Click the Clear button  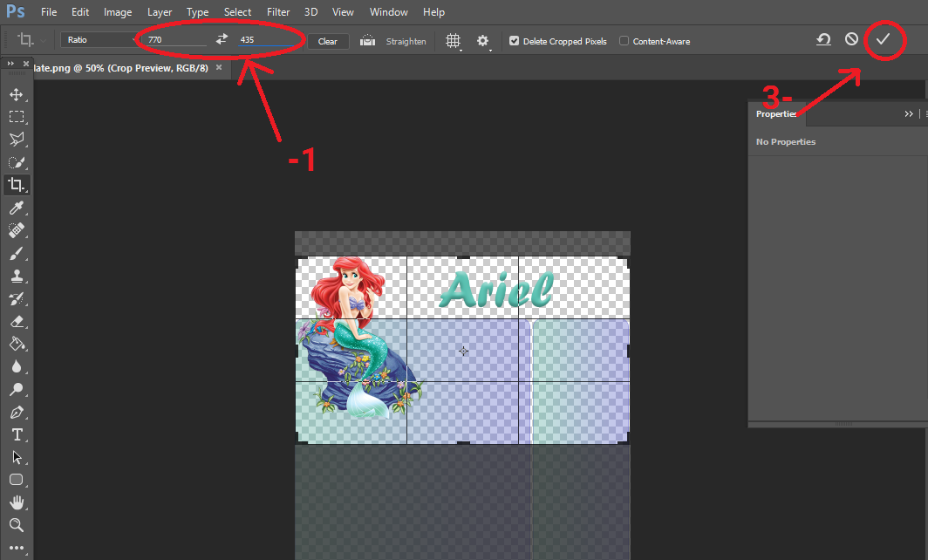(327, 41)
